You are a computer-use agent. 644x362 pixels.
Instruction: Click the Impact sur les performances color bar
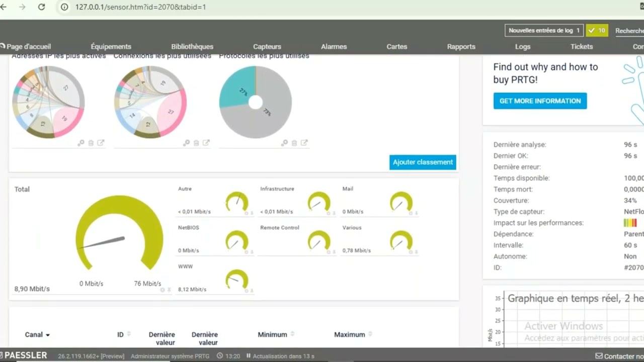click(x=630, y=223)
